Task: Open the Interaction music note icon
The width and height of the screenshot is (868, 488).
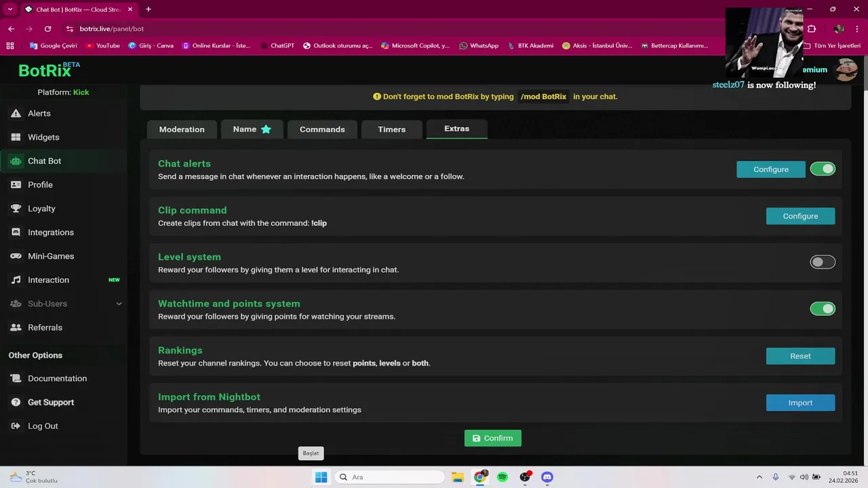Action: tap(16, 280)
